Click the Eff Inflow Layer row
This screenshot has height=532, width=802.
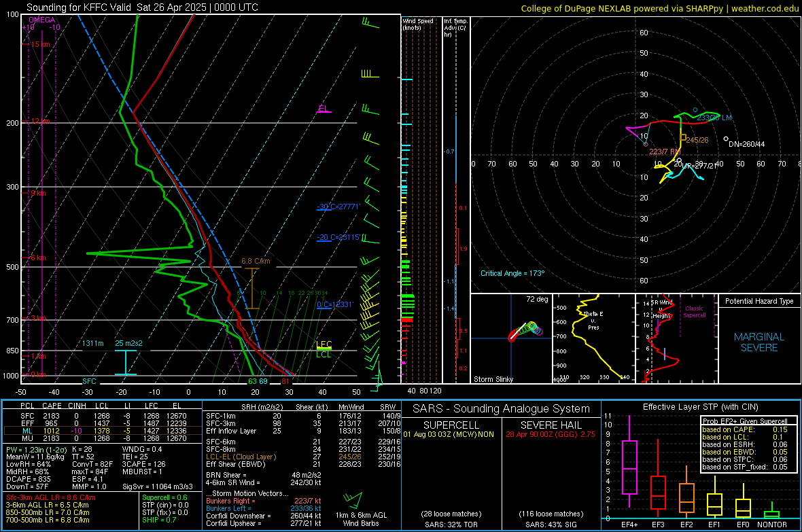303,431
